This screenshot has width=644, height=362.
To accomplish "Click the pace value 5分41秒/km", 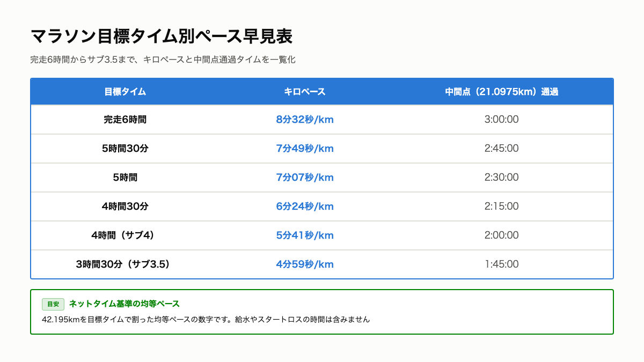I will click(x=305, y=235).
